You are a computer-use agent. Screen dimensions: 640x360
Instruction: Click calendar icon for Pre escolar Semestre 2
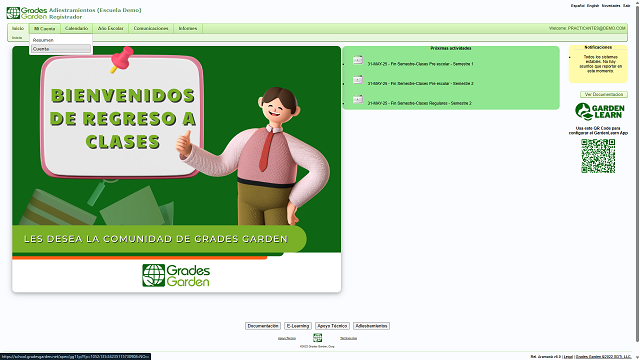[x=358, y=80]
